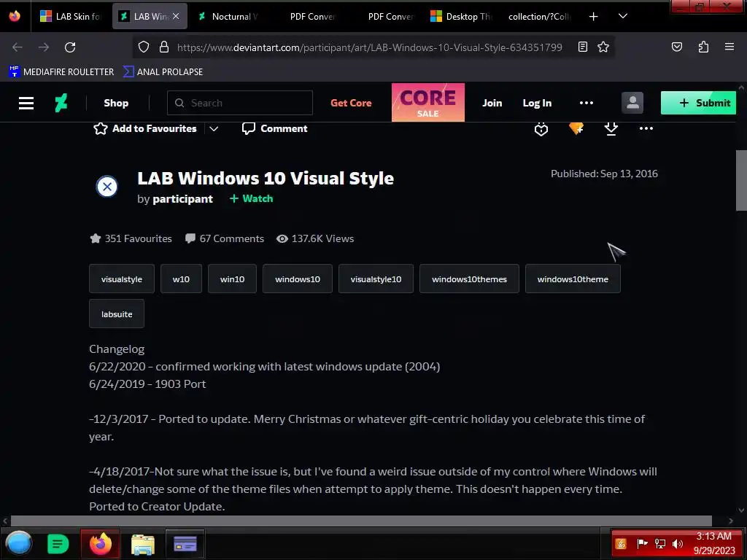Open the header more options ellipsis
The width and height of the screenshot is (747, 560).
(x=587, y=103)
